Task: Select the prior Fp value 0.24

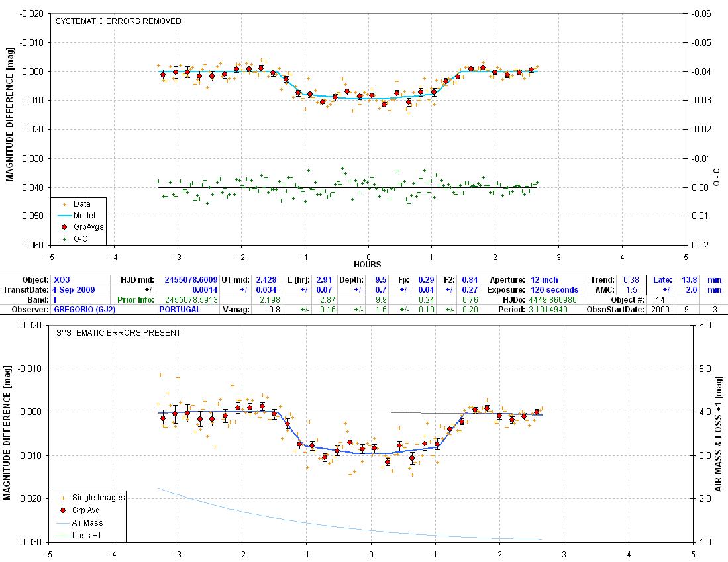Action: click(x=426, y=299)
